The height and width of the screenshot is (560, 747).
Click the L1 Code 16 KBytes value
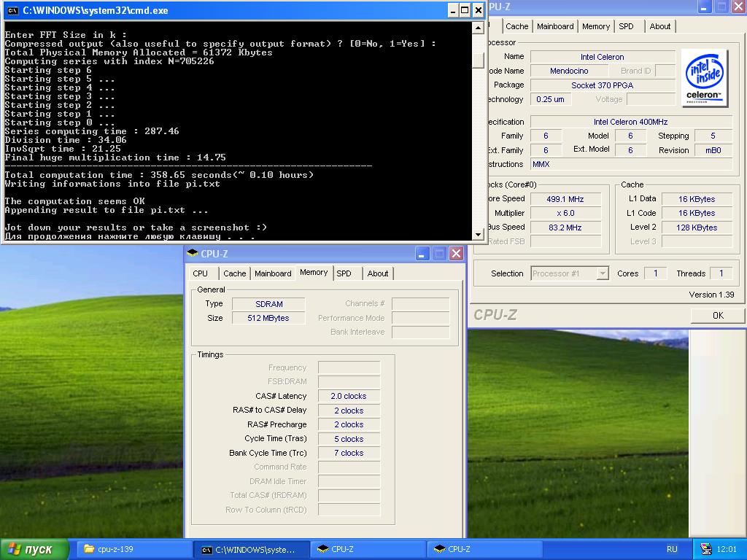pyautogui.click(x=697, y=214)
